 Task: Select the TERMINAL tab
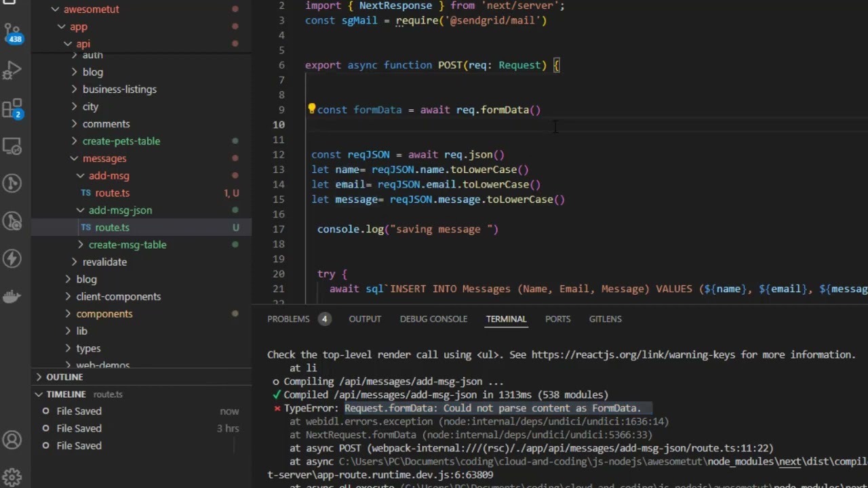pyautogui.click(x=506, y=319)
